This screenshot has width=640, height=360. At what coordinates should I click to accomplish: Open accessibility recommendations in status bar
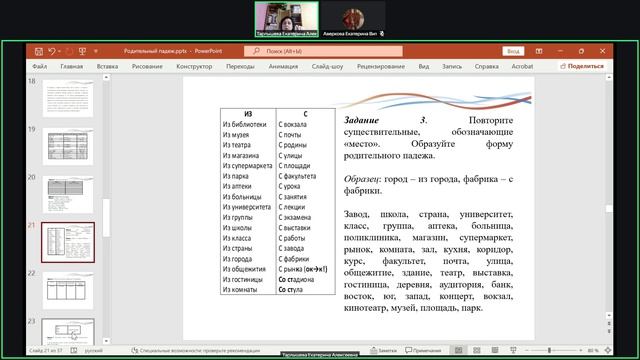coord(196,350)
